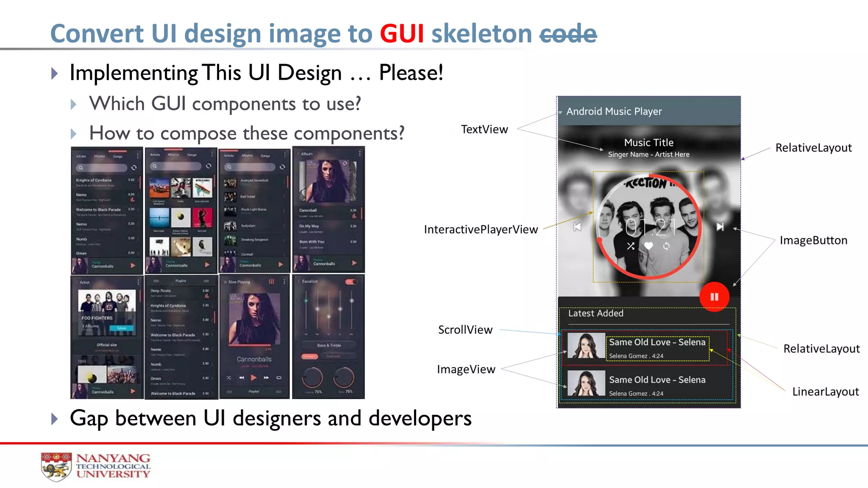Click the orange play button in the Now Playing mockup
The width and height of the screenshot is (868, 488).
coord(254,377)
